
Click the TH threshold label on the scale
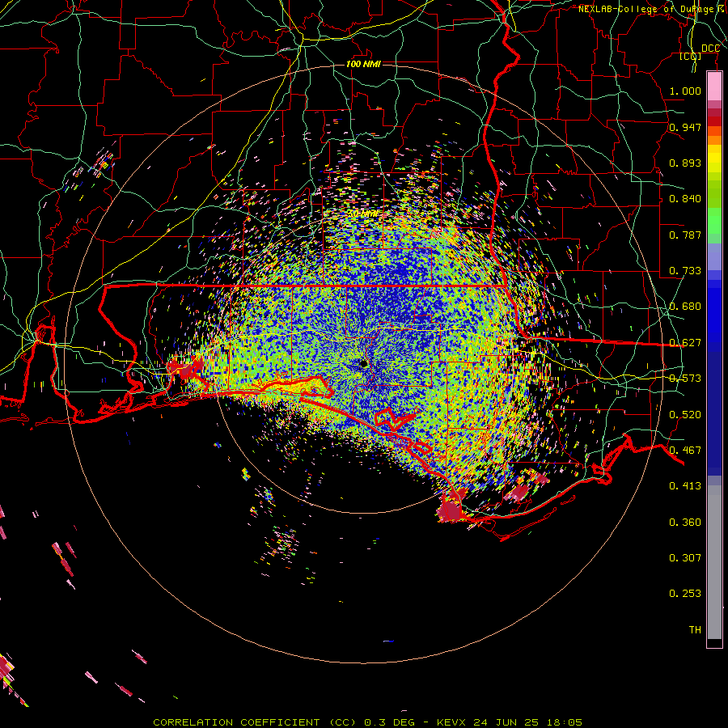click(695, 630)
